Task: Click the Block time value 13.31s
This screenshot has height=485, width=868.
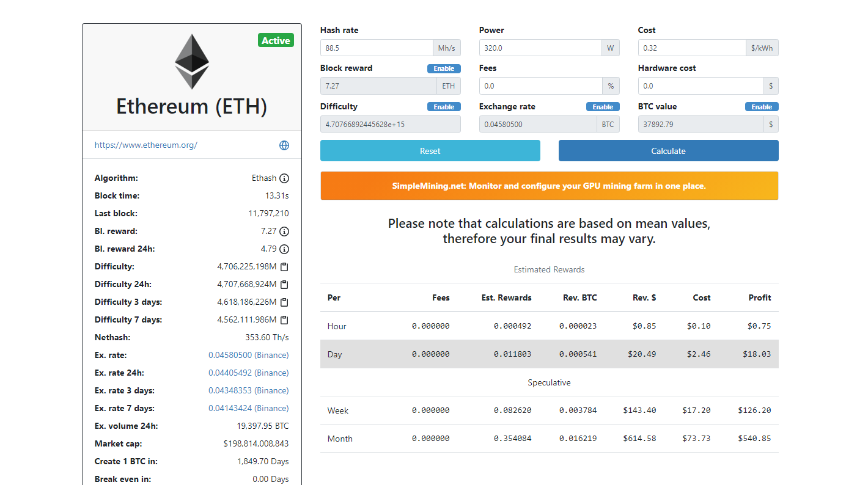Action: click(277, 196)
